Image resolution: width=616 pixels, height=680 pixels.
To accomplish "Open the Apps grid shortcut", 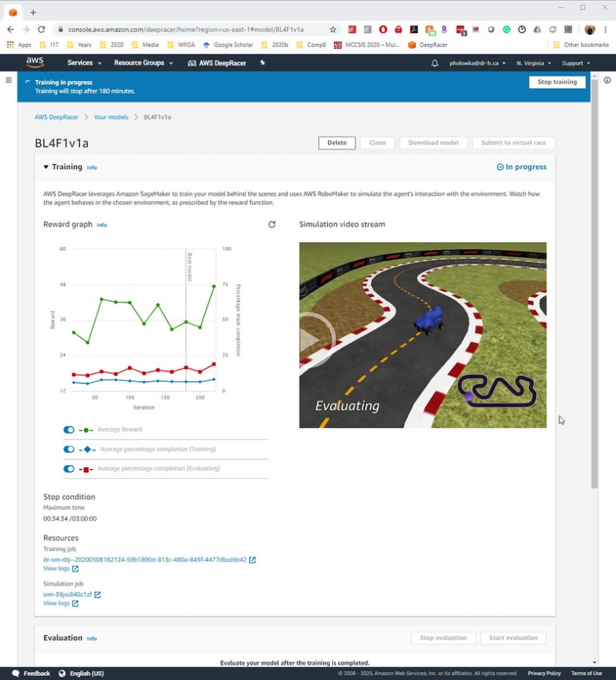I will click(19, 45).
